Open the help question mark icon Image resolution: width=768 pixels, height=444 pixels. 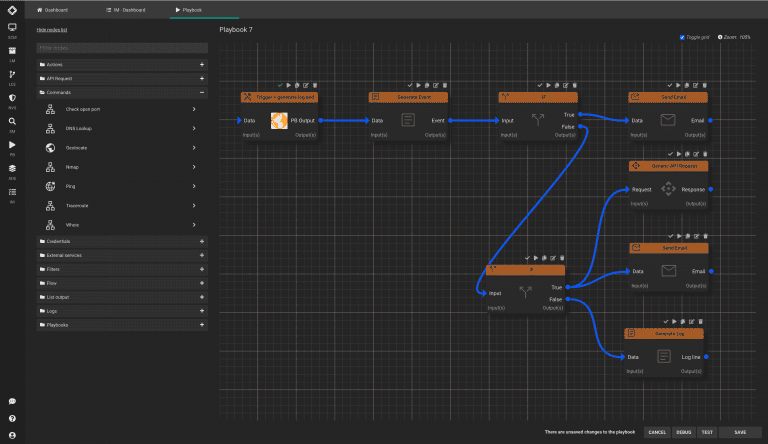[x=12, y=419]
